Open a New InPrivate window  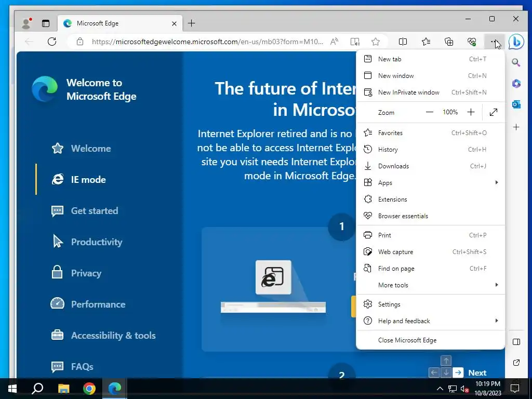(430, 92)
